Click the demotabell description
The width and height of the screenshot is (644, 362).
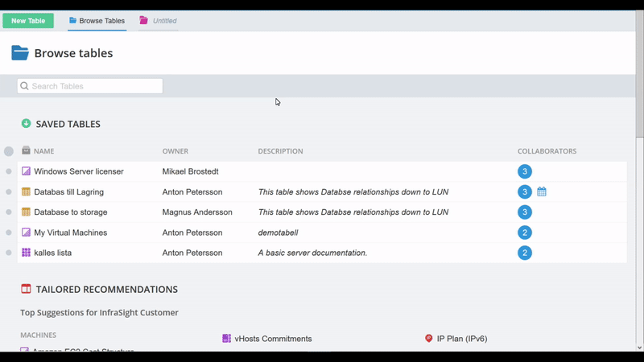(x=278, y=232)
